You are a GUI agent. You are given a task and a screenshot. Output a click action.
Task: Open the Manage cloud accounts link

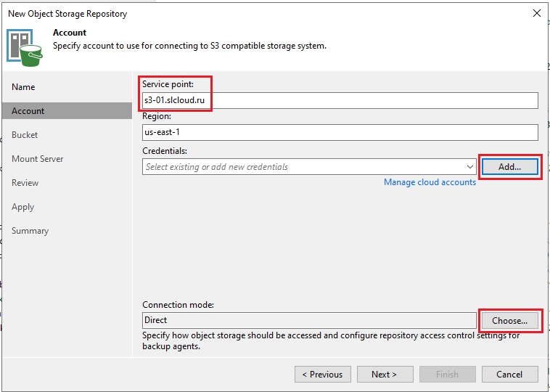(430, 182)
